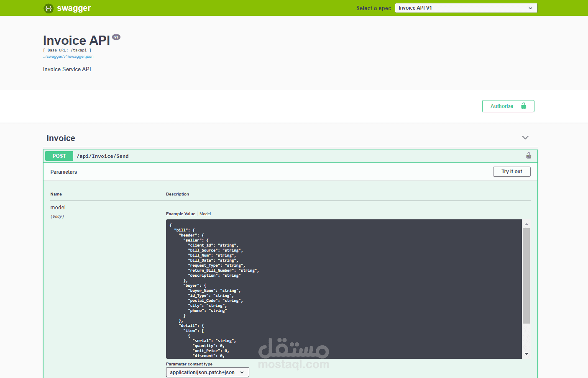This screenshot has height=378, width=588.
Task: Click the v1 version badge
Action: tap(116, 37)
